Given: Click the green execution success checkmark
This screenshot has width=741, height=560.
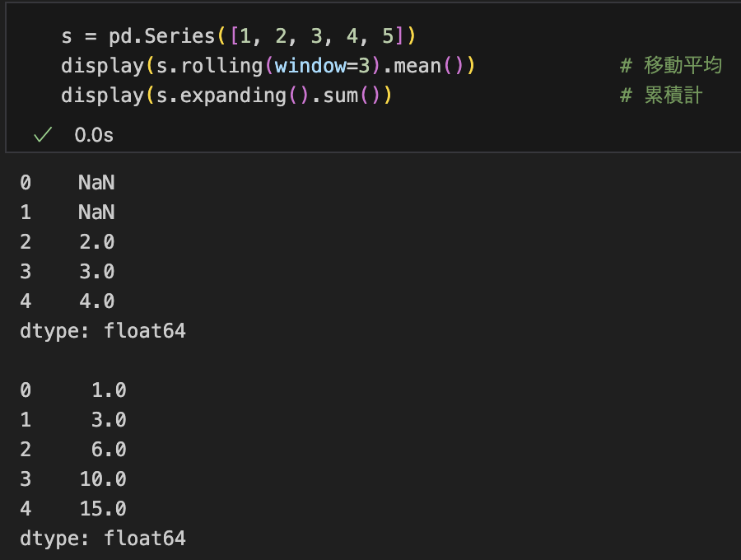Looking at the screenshot, I should pos(43,135).
